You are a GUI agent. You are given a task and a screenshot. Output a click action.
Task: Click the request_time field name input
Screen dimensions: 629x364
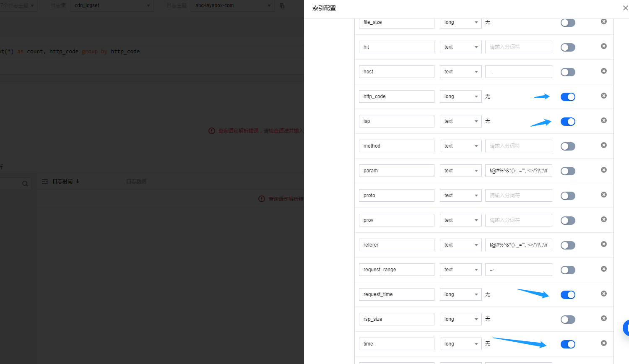(x=396, y=294)
